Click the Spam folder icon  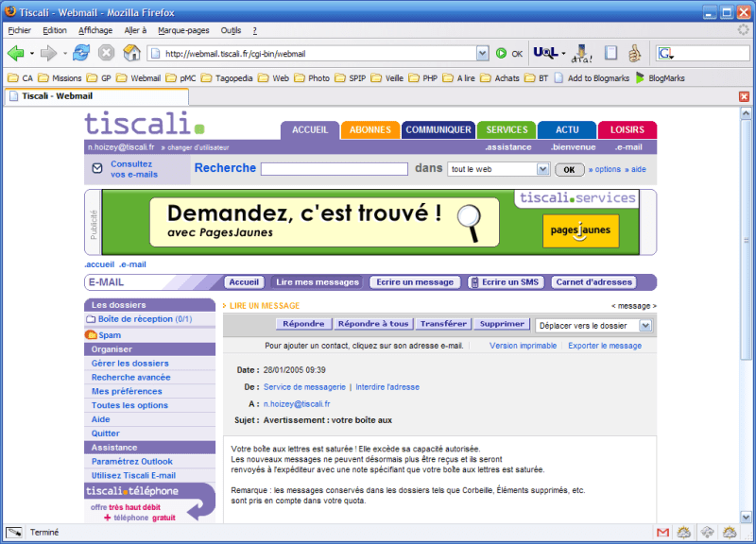point(91,334)
